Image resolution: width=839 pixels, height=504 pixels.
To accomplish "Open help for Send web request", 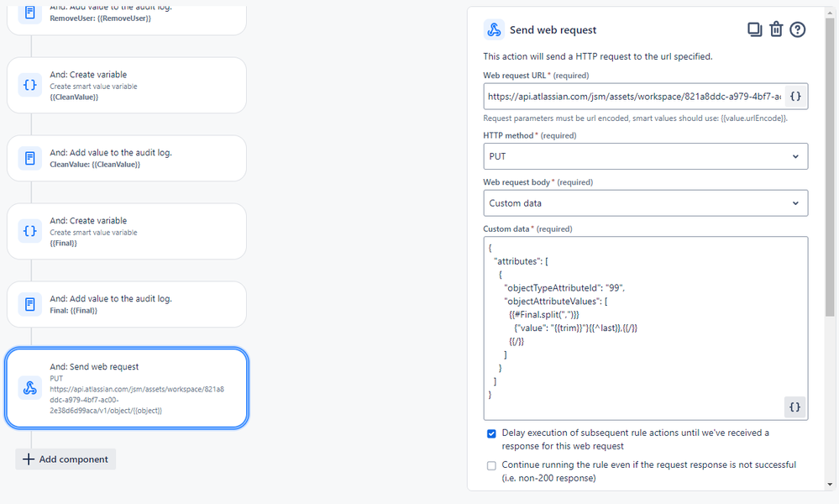I will [797, 29].
